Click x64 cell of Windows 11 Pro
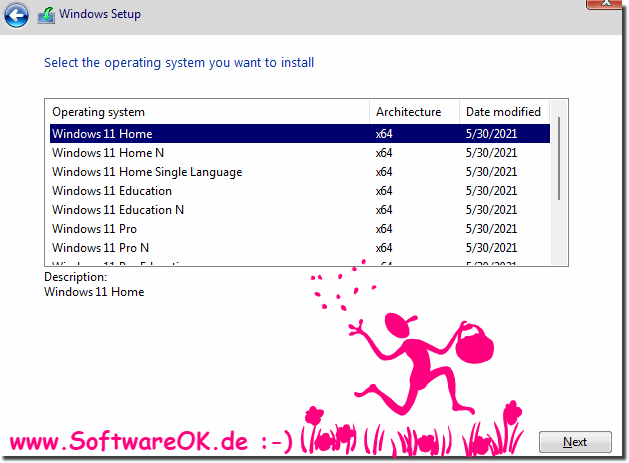 pos(384,229)
